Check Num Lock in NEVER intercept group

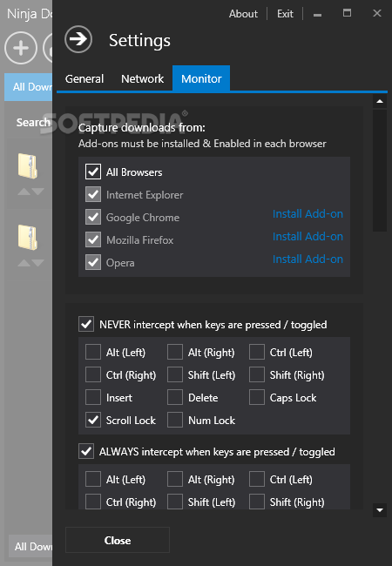(x=175, y=420)
